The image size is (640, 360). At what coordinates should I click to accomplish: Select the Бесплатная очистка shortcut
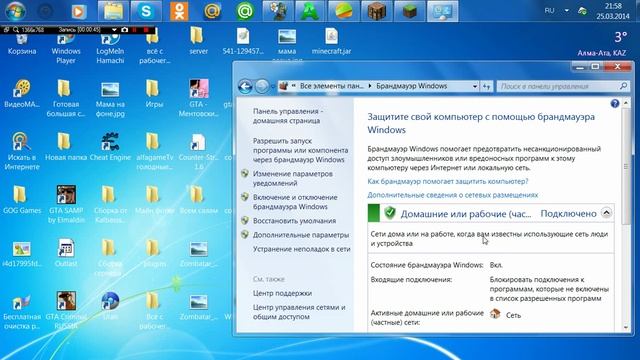point(22,310)
